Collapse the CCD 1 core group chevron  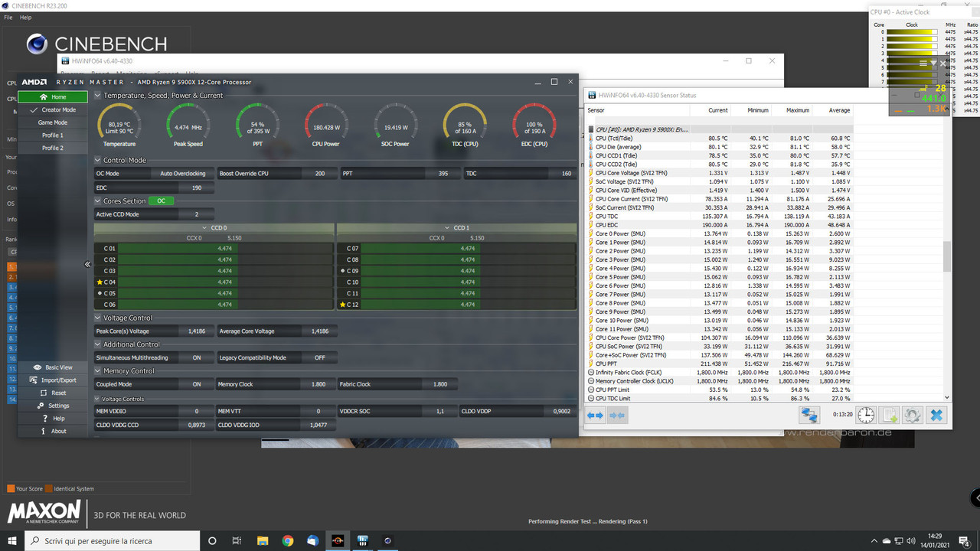coord(448,228)
